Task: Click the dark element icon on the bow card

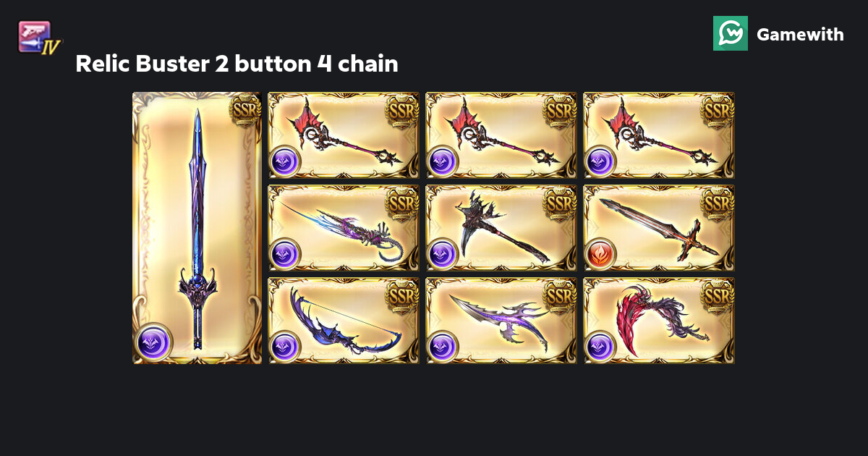Action: coord(285,347)
